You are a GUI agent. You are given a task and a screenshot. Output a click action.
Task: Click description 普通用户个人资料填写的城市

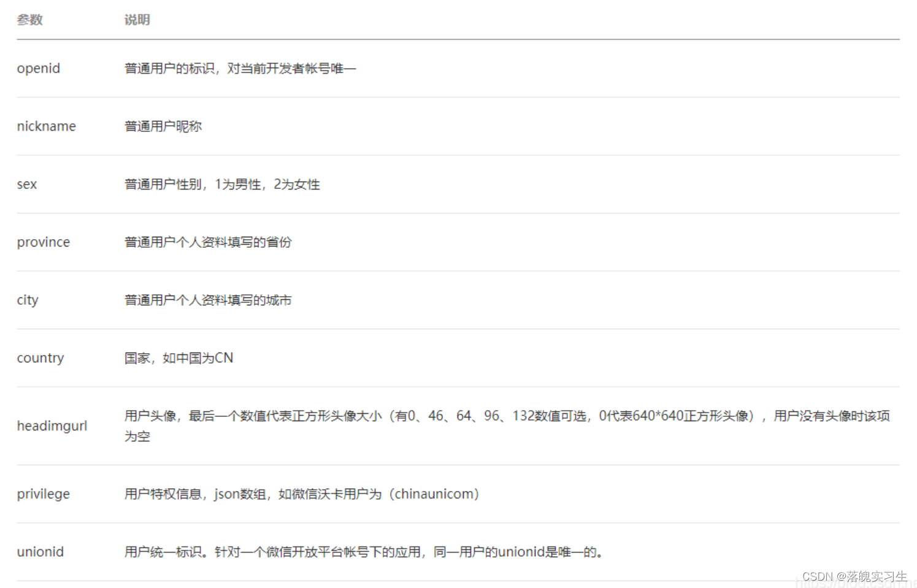click(x=208, y=300)
